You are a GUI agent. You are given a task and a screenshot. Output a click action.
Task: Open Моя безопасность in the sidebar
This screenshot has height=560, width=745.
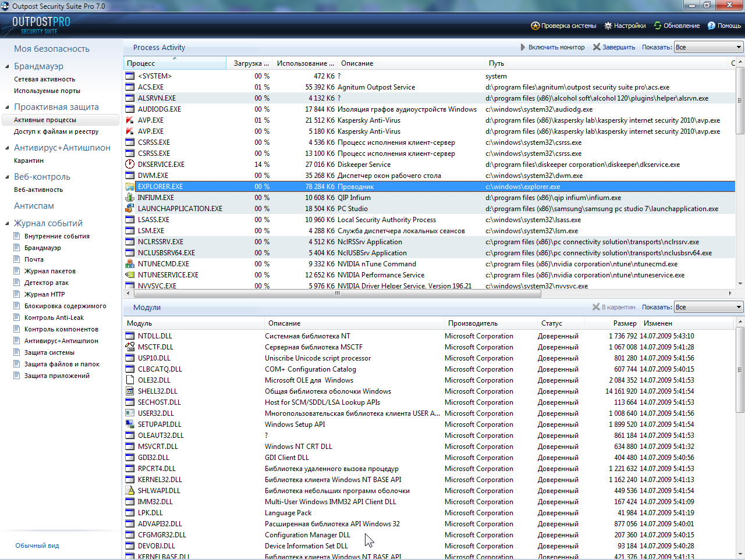52,49
